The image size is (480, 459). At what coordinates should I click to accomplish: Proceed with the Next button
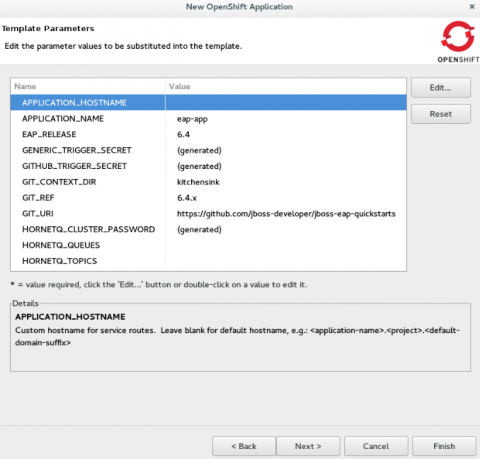click(x=308, y=446)
